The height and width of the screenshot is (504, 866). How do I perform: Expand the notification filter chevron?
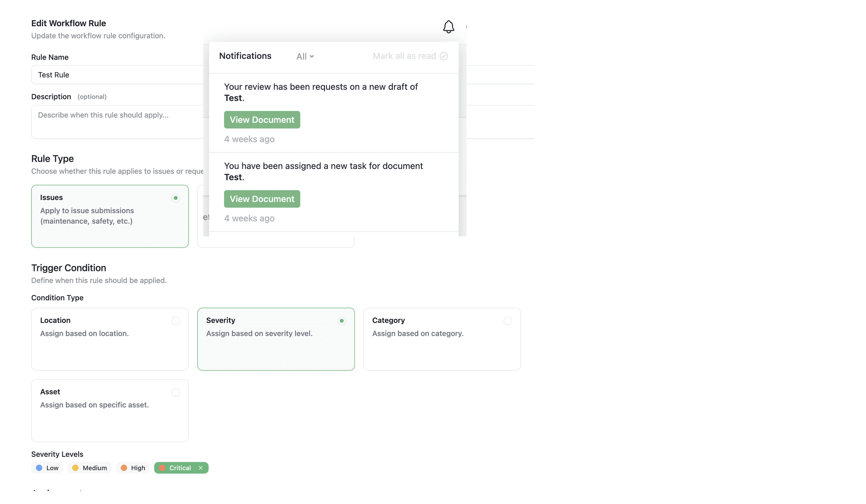(311, 56)
